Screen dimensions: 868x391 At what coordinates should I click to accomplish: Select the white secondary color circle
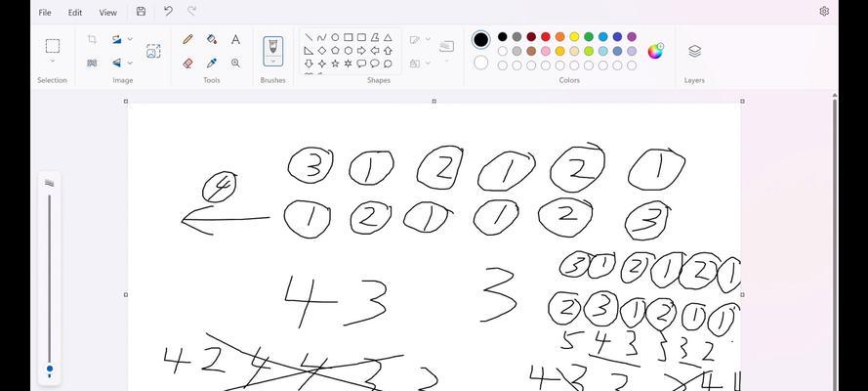(x=481, y=63)
